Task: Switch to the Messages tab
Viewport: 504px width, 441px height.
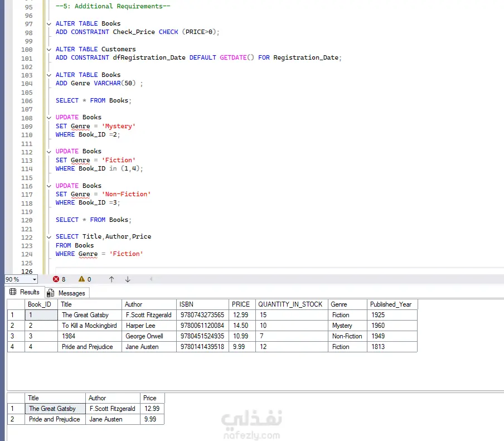Action: [x=67, y=293]
